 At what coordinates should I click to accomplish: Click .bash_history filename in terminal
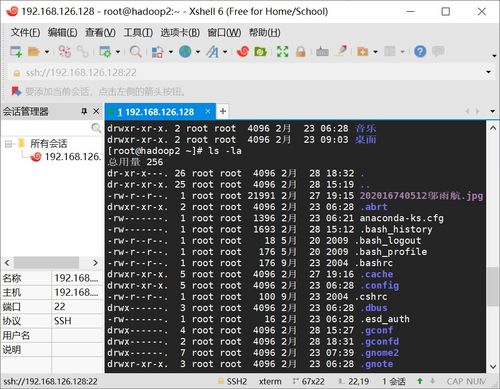pos(396,229)
